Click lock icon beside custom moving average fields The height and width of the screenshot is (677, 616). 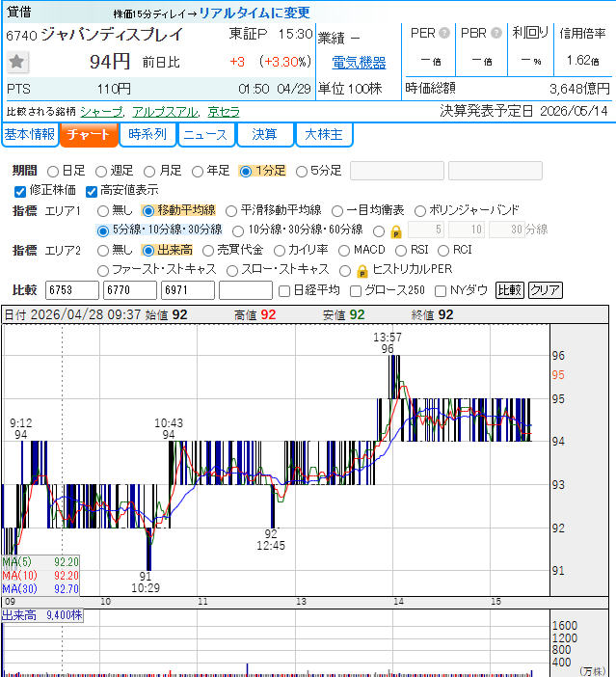click(x=396, y=232)
